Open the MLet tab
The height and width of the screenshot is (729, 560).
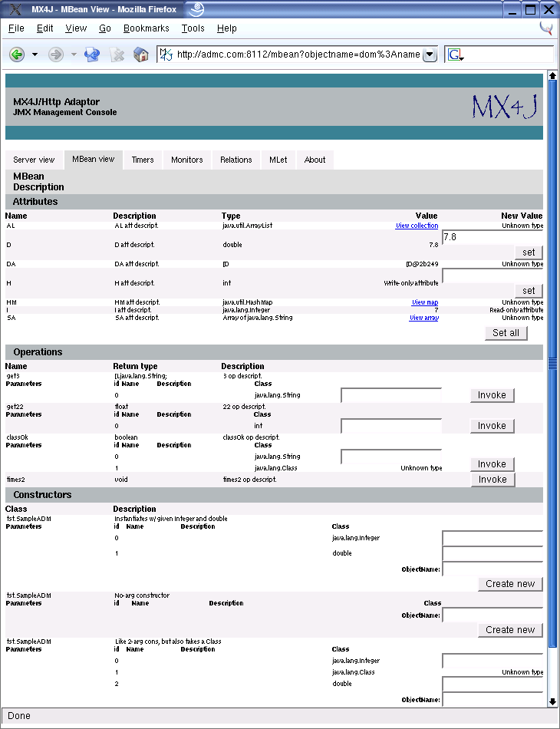coord(278,160)
